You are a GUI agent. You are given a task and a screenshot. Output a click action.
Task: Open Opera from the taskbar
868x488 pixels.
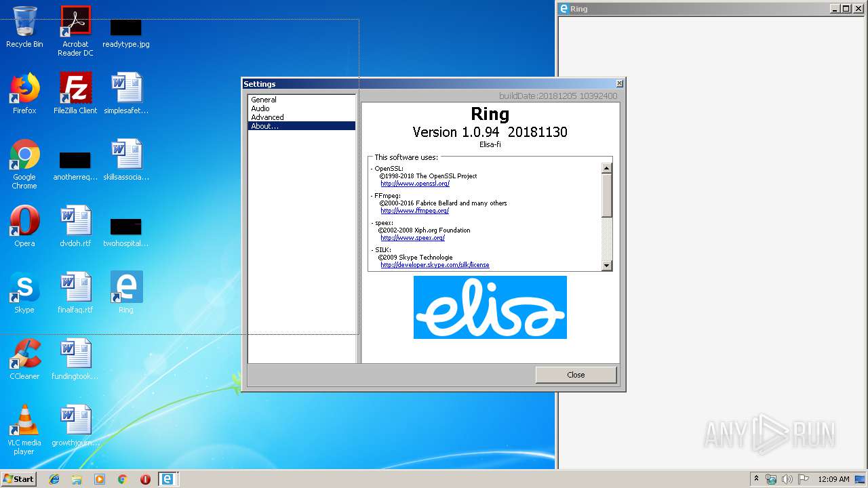point(145,479)
